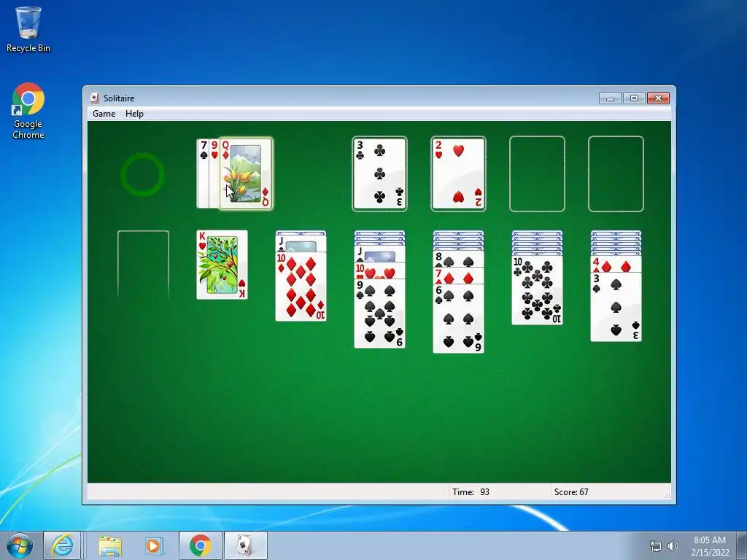
Task: Select the 2 of Hearts foundation pile
Action: coord(458,174)
